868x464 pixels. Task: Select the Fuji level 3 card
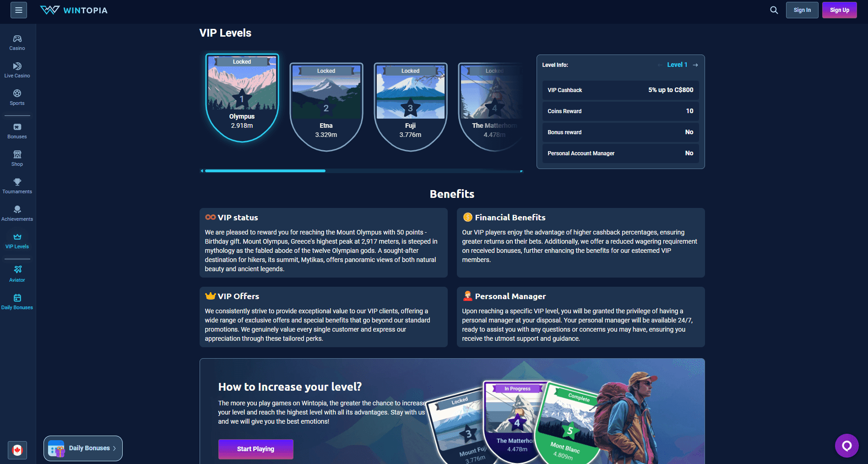tap(410, 106)
